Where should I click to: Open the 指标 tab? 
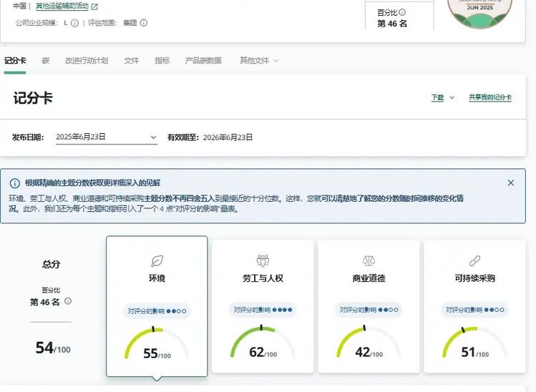[162, 61]
